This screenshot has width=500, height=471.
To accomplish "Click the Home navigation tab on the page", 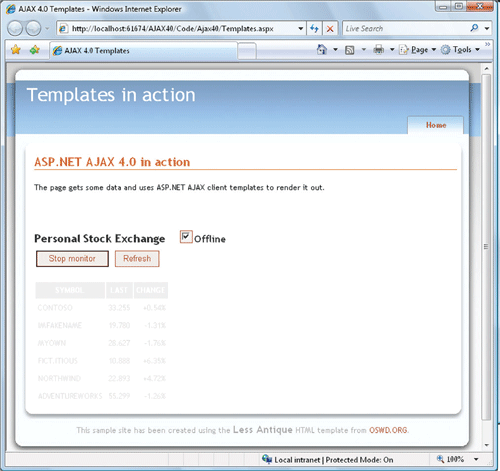I will click(436, 125).
